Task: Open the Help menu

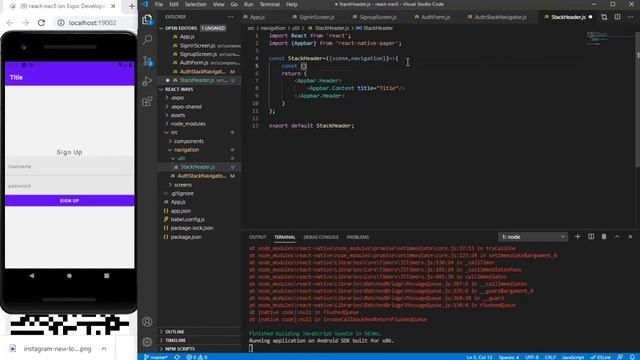Action: coord(291,4)
